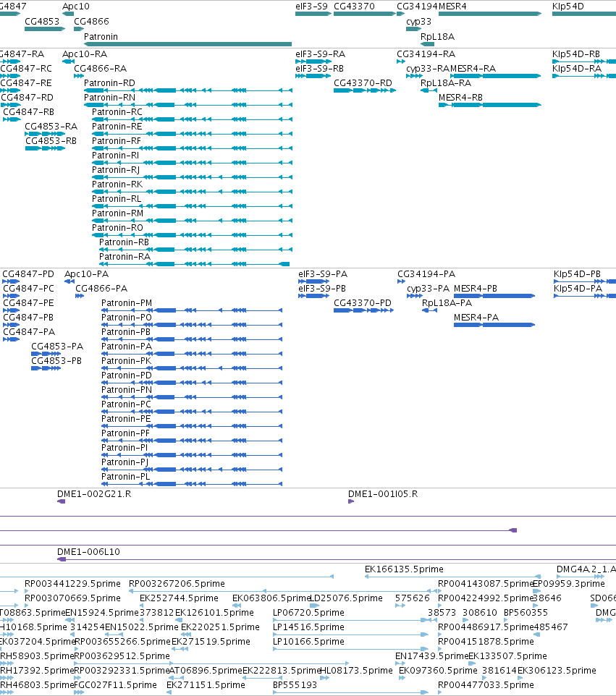Click the CG4866-RA transcript label
The image size is (616, 696).
click(100, 69)
